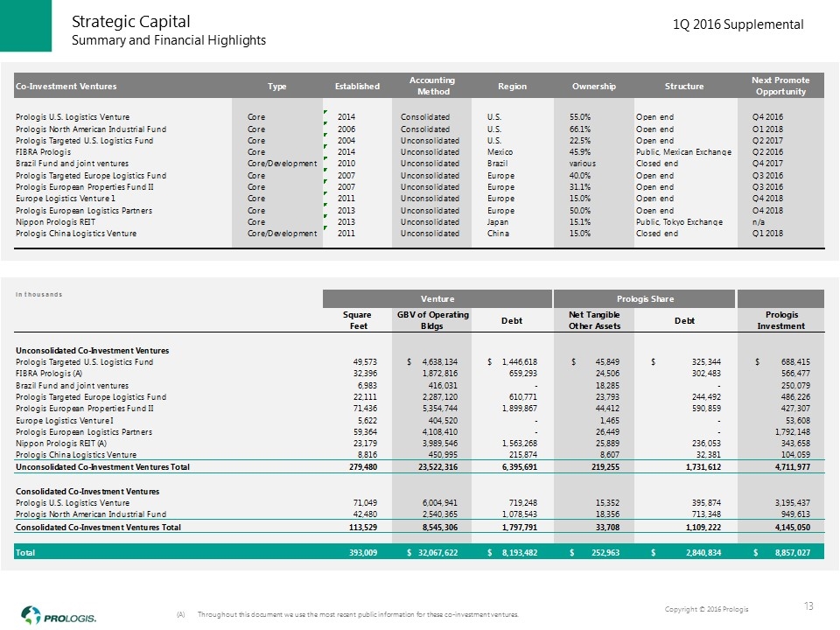The image size is (840, 630).
Task: Select the Established column header
Action: tap(357, 86)
